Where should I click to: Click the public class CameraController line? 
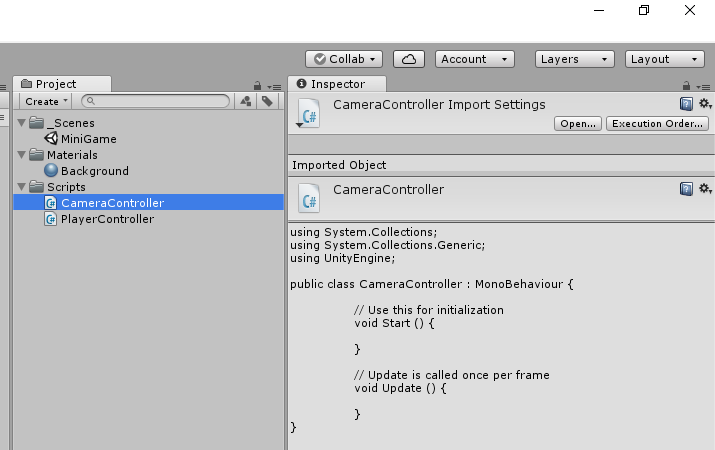click(431, 284)
